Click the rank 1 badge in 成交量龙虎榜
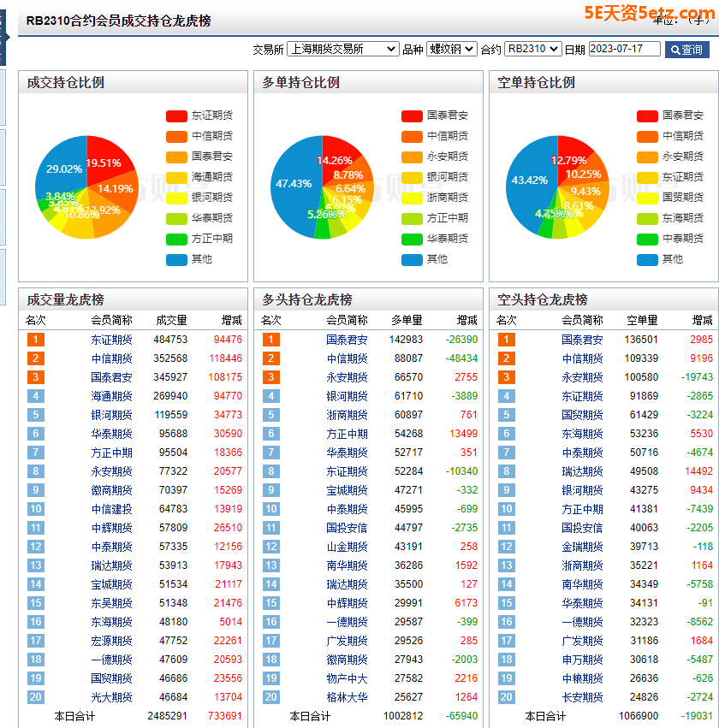Image resolution: width=719 pixels, height=728 pixels. coord(35,340)
